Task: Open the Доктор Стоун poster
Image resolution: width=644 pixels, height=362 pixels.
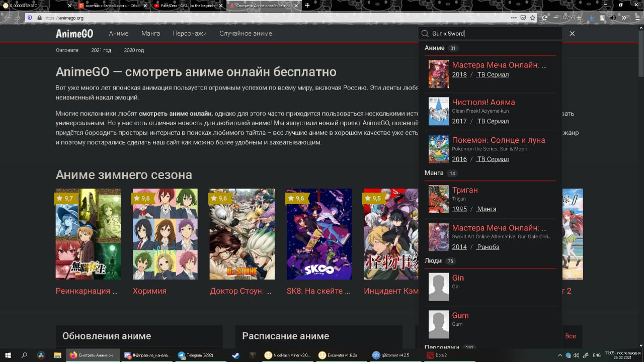Action: pyautogui.click(x=242, y=234)
